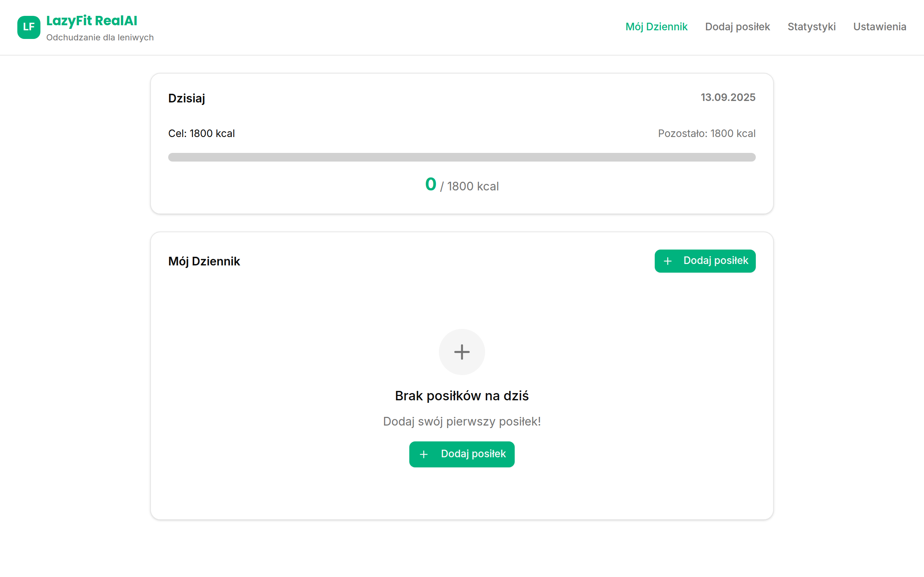Screen dimensions: 924x577
Task: Open the Statystyki page
Action: pyautogui.click(x=811, y=27)
